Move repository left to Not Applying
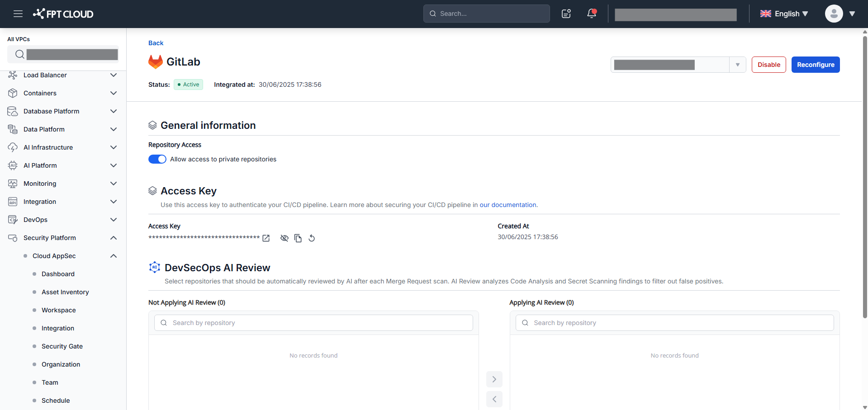 click(494, 399)
